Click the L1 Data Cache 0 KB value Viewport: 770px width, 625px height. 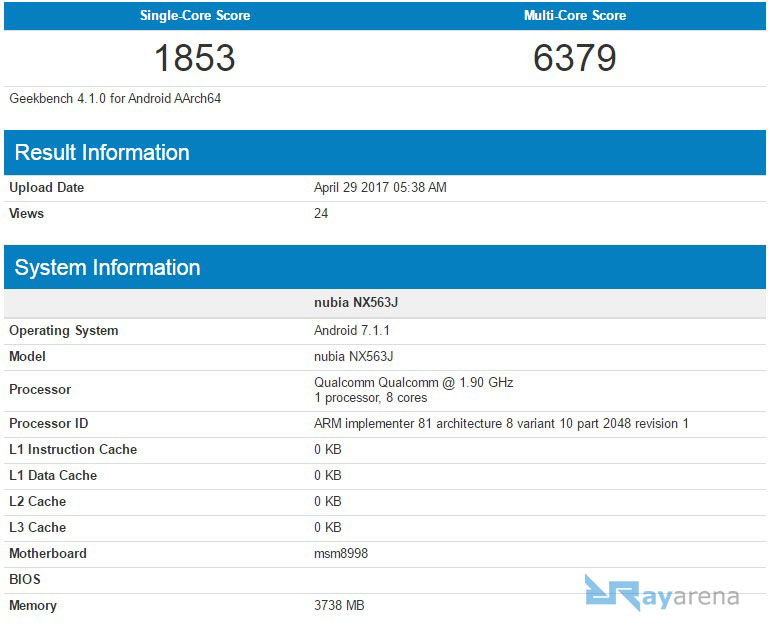328,476
